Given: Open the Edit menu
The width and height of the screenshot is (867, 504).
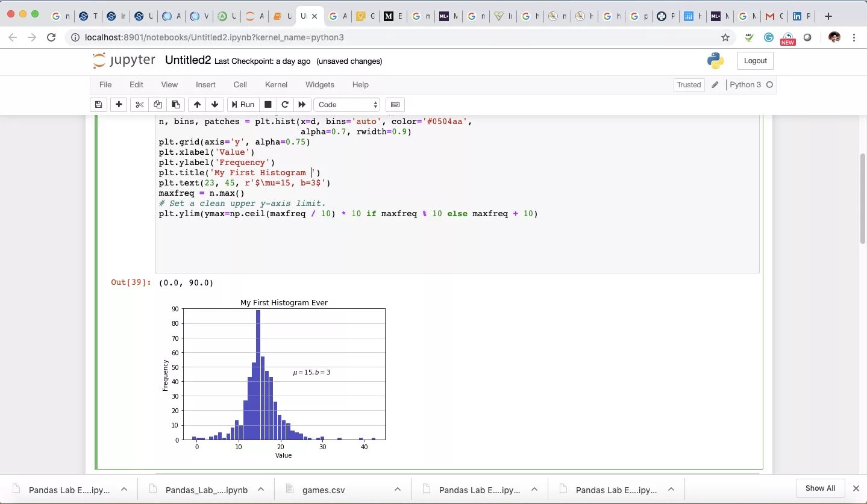Looking at the screenshot, I should click(x=136, y=85).
